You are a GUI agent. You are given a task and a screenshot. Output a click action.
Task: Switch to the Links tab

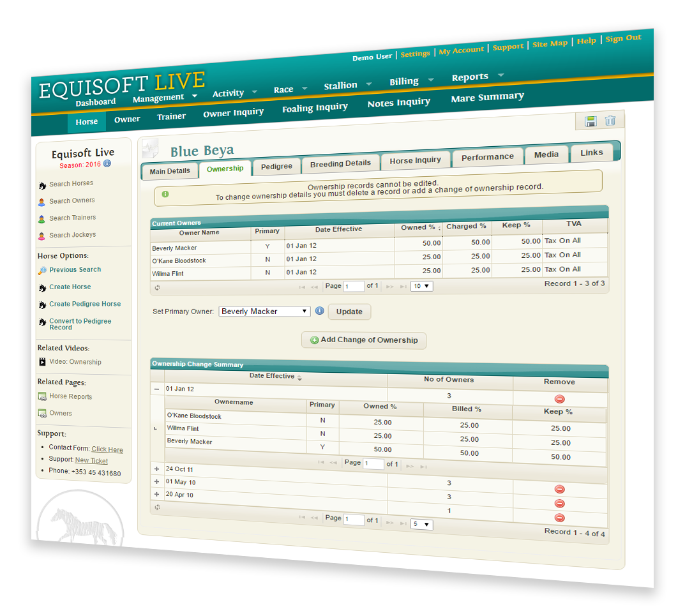[592, 153]
